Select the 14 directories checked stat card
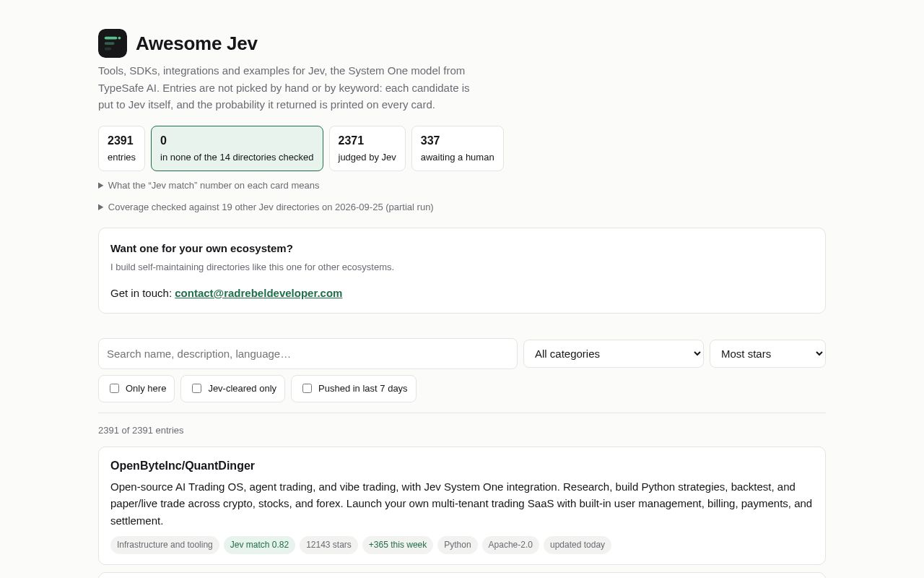The height and width of the screenshot is (578, 924). (x=237, y=148)
